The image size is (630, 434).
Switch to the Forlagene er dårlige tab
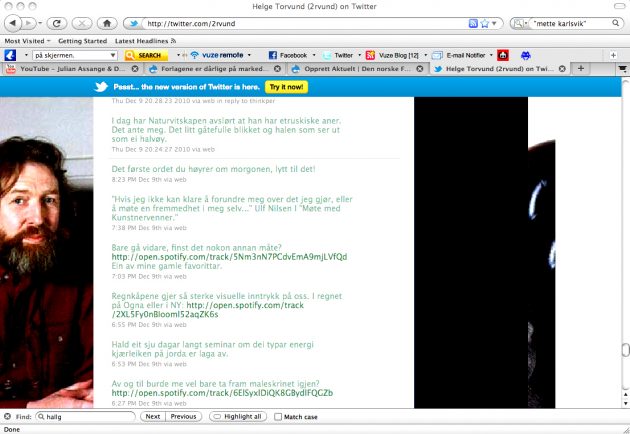214,69
